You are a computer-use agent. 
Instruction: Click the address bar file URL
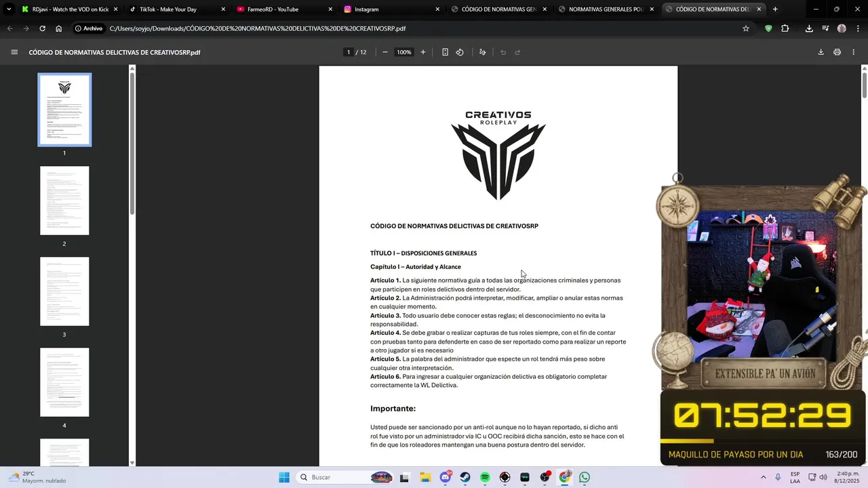pos(258,28)
